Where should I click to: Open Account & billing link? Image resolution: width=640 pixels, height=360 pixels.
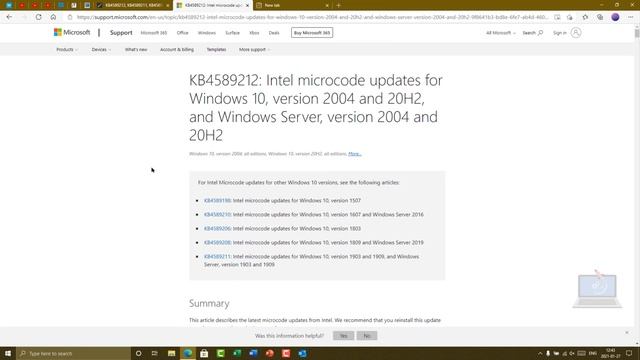[x=177, y=49]
